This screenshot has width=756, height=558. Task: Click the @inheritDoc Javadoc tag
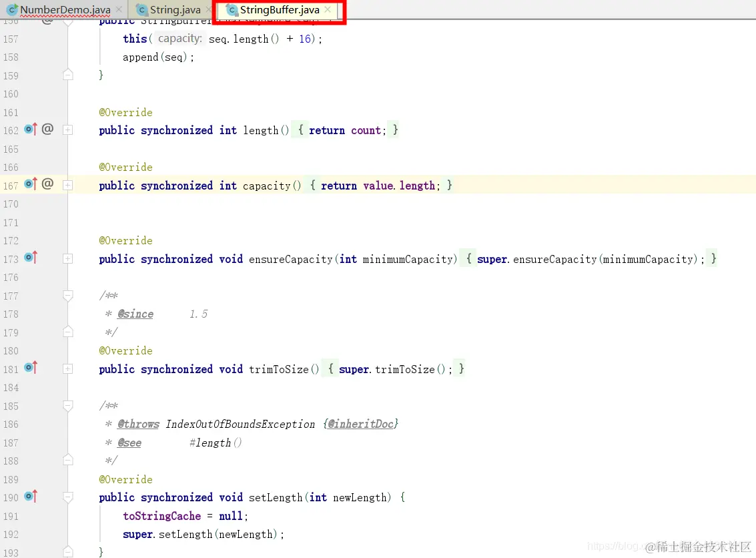coord(360,424)
